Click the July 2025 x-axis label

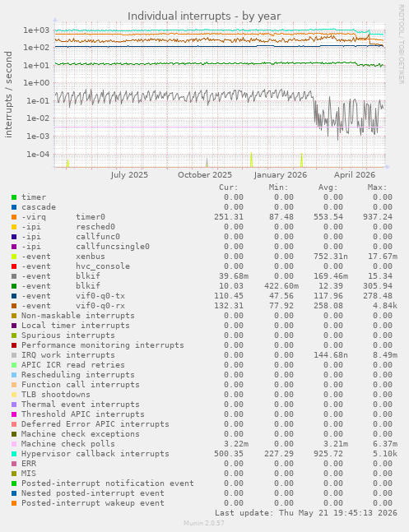point(129,175)
